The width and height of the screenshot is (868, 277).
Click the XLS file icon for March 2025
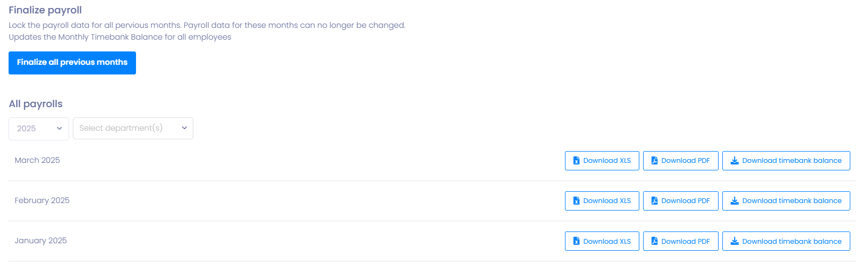576,161
